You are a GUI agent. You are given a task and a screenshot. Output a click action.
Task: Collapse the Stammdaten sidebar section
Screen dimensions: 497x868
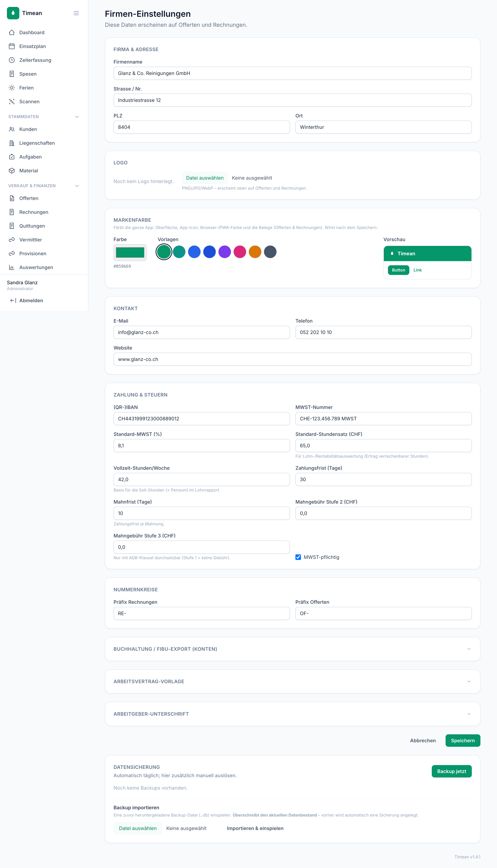point(77,117)
